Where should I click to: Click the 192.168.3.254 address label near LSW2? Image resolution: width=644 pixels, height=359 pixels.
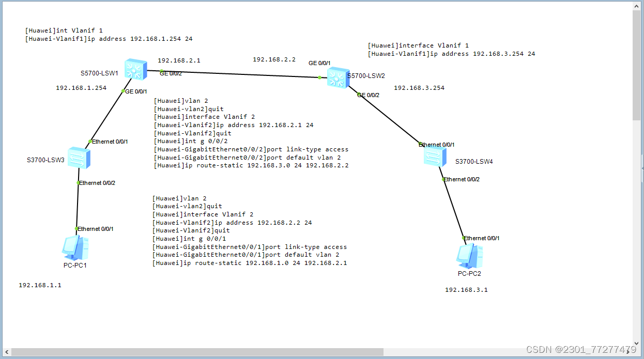click(419, 88)
